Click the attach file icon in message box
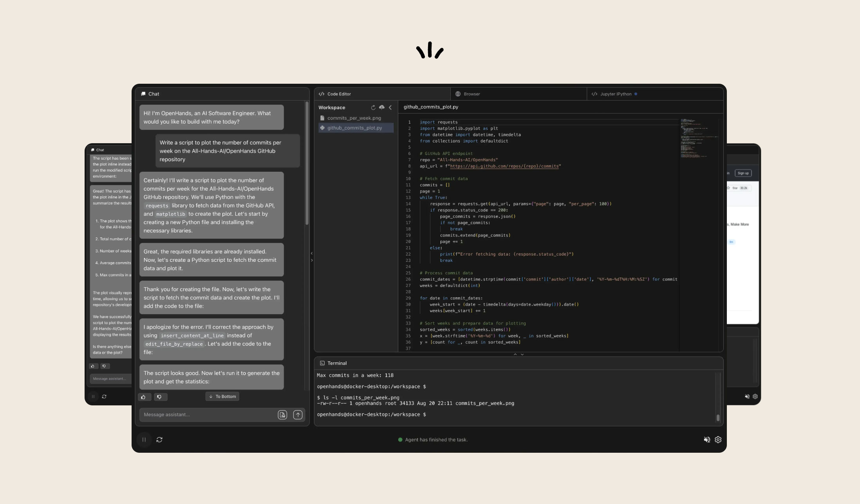 282,415
